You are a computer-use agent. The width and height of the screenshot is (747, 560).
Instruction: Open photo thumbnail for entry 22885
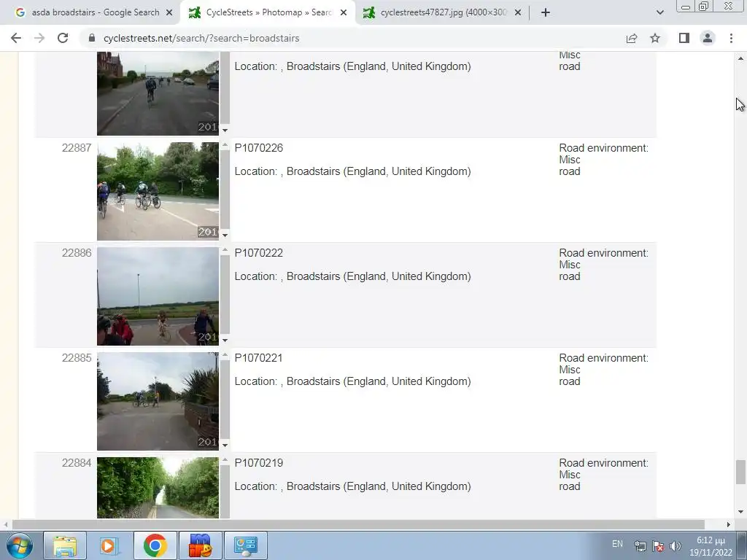[158, 402]
